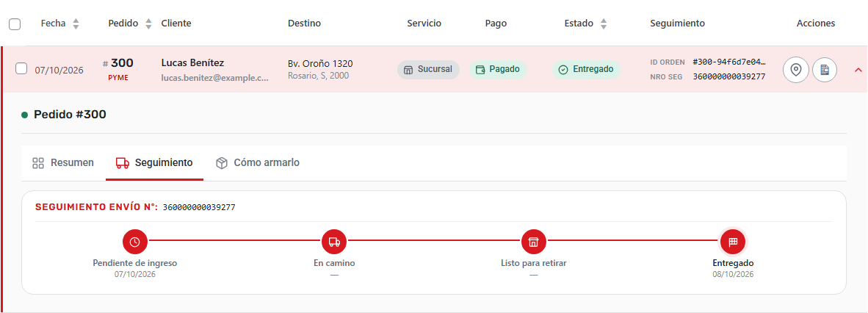Sort the table by Fecha
The image size is (868, 313).
coord(76,24)
